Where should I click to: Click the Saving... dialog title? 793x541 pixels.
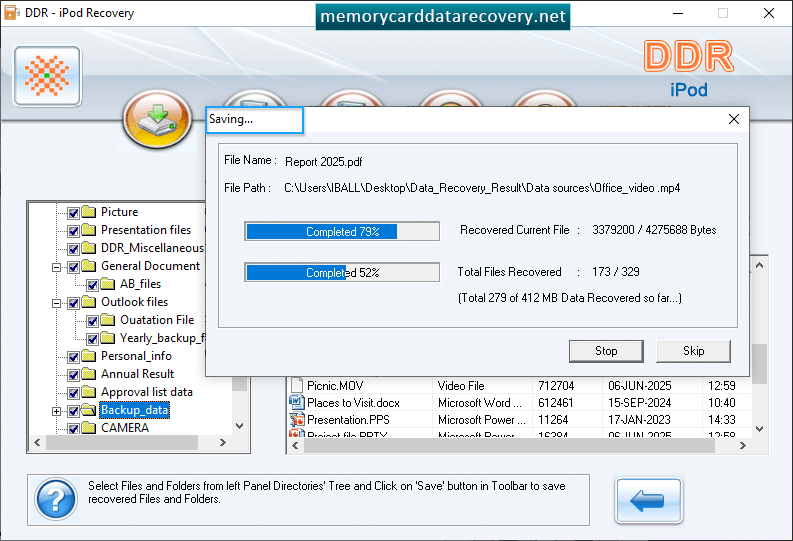(x=231, y=119)
